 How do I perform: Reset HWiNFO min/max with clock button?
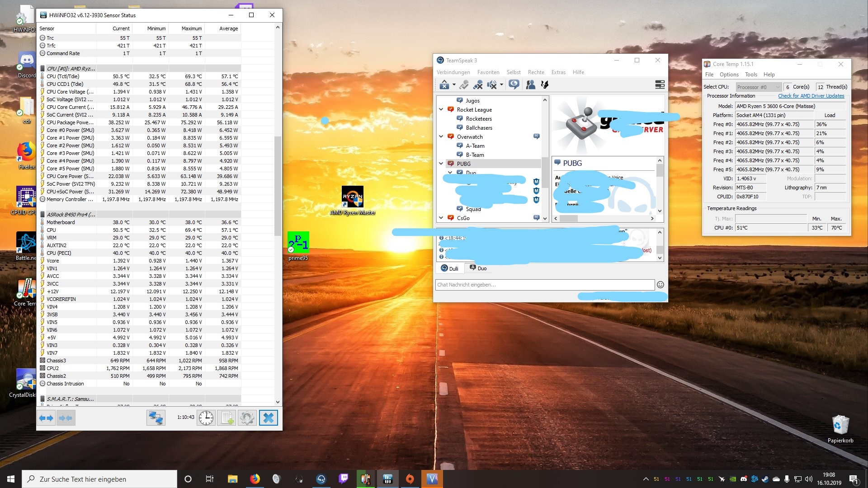[x=206, y=418]
